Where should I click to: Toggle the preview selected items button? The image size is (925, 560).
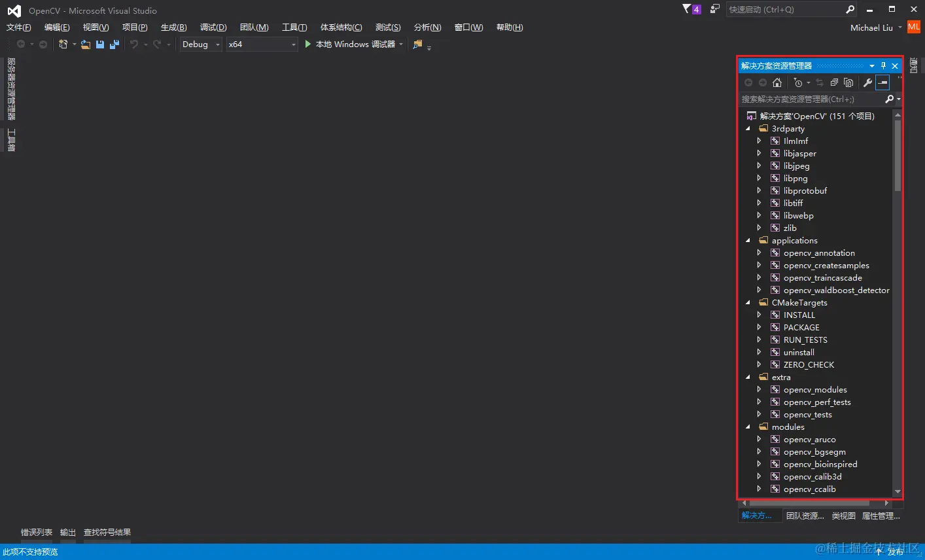coord(882,82)
